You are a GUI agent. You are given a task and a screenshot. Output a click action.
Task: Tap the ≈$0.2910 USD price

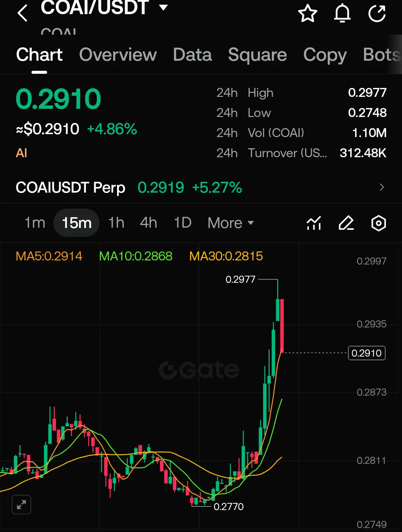click(47, 129)
